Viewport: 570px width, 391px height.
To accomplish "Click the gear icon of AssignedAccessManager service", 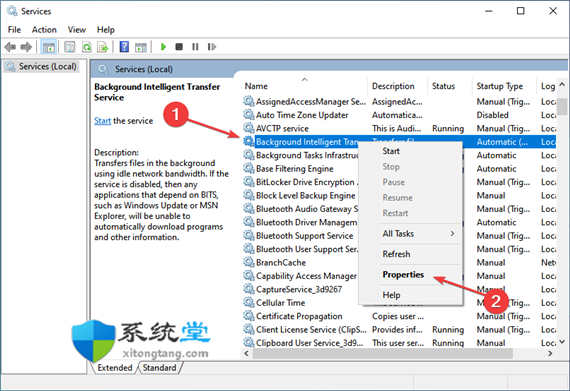I will pos(249,101).
